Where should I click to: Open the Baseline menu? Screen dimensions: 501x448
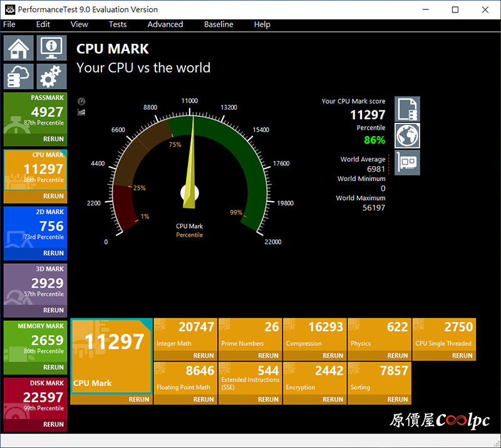point(219,24)
